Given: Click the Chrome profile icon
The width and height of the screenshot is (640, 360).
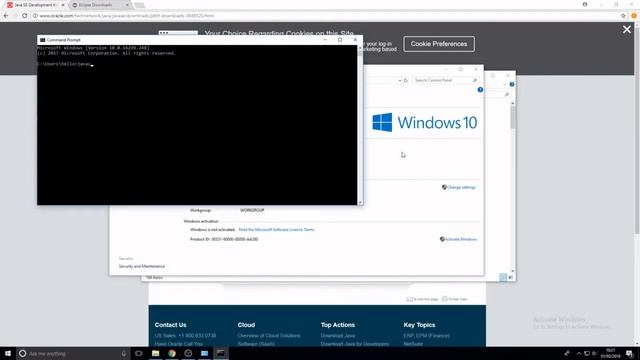Looking at the screenshot, I should [x=585, y=4].
